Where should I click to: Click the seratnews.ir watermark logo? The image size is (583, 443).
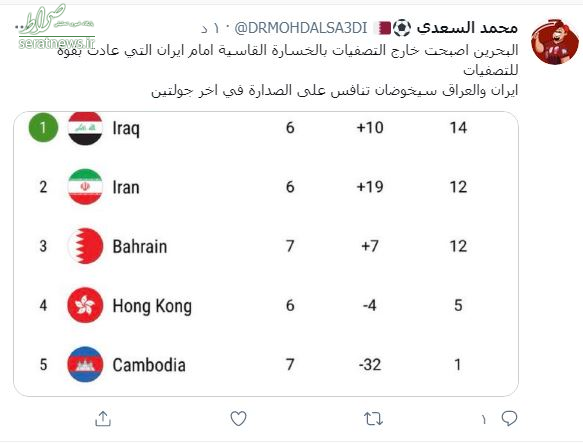(x=56, y=27)
